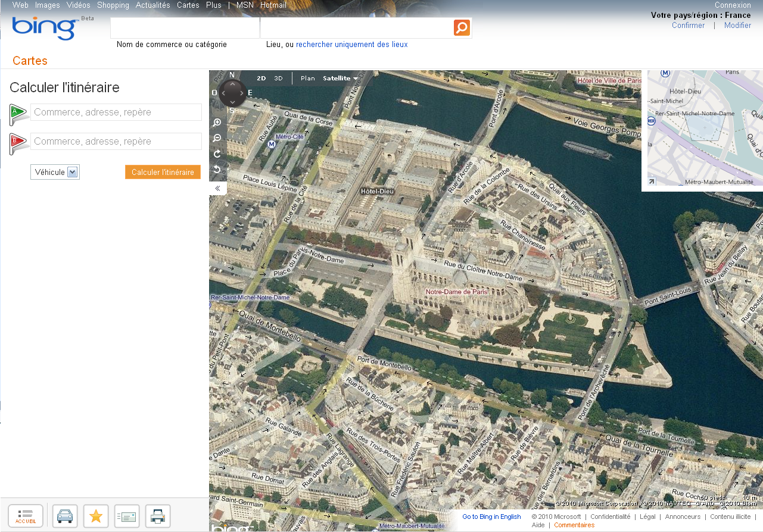Expand the mini-map with corner arrow
763x532 pixels.
tap(652, 181)
